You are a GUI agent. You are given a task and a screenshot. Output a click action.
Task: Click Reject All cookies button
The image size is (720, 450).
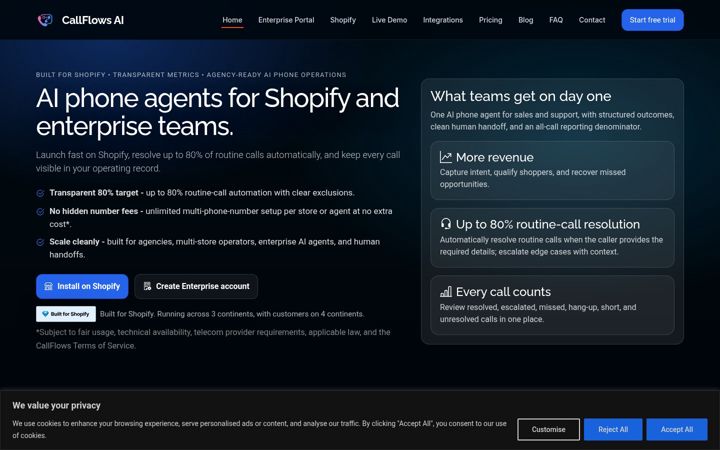click(x=613, y=429)
